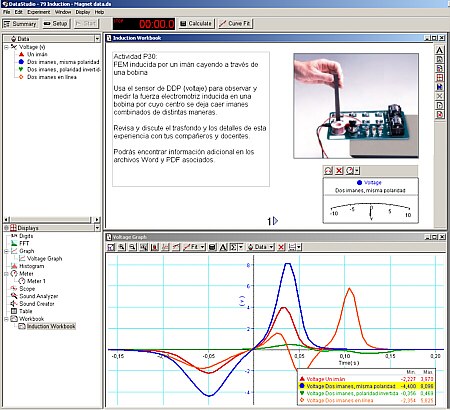Viewport: 450px width, 410px height.
Task: Click the Curve Fit button
Action: 235,24
